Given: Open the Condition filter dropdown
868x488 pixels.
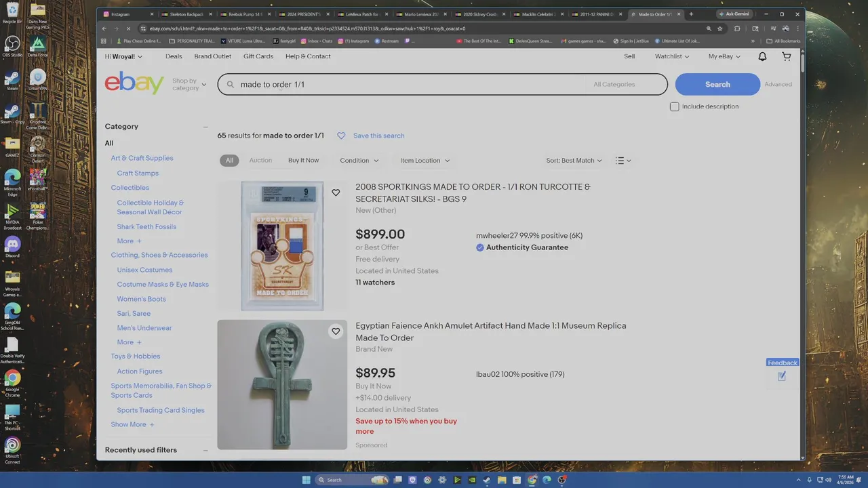Looking at the screenshot, I should (x=359, y=161).
